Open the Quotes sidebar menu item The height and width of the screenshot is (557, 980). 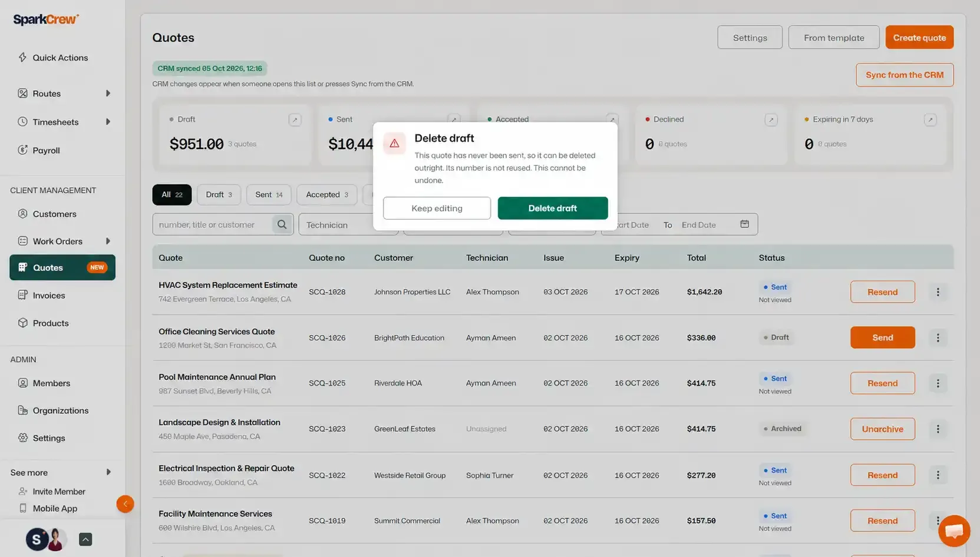[62, 267]
